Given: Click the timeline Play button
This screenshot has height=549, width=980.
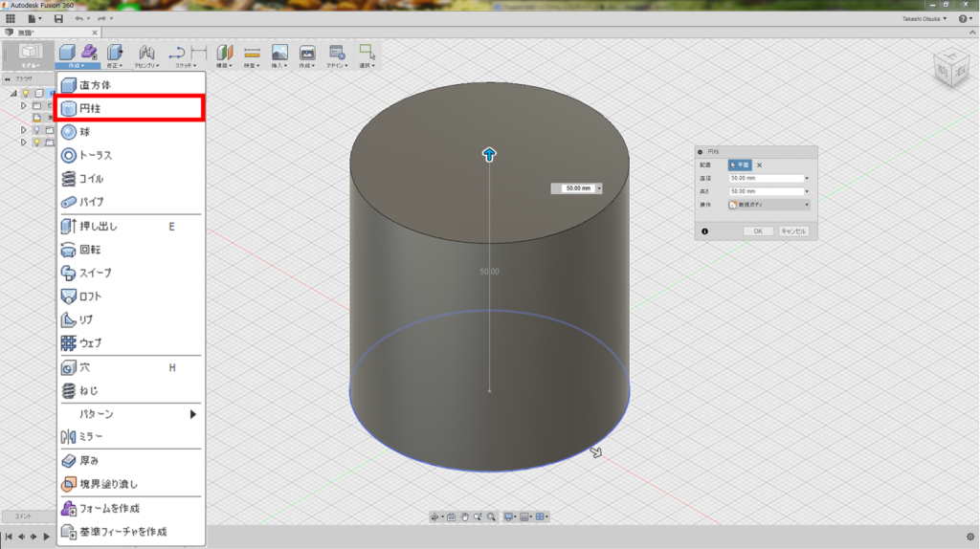Looking at the screenshot, I should [x=46, y=537].
